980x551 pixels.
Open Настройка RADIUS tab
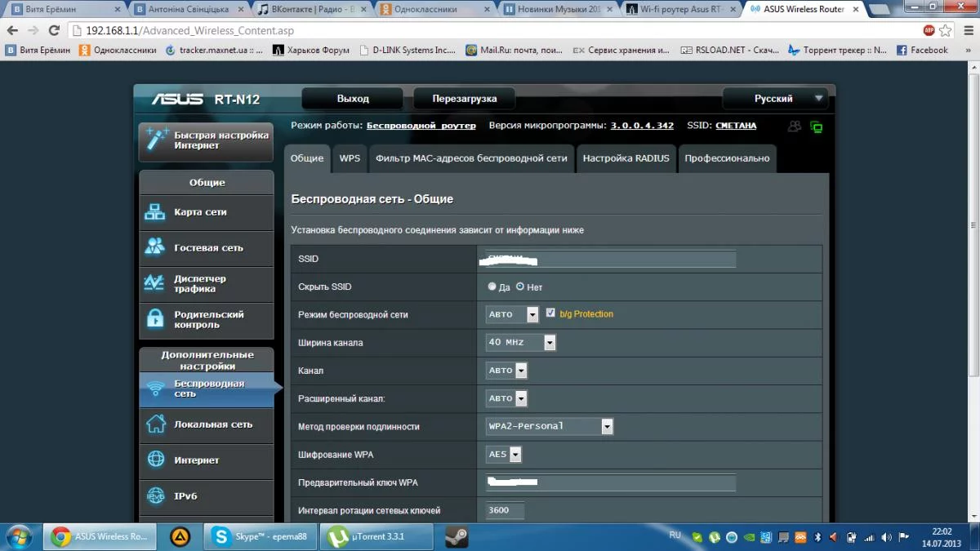point(626,158)
